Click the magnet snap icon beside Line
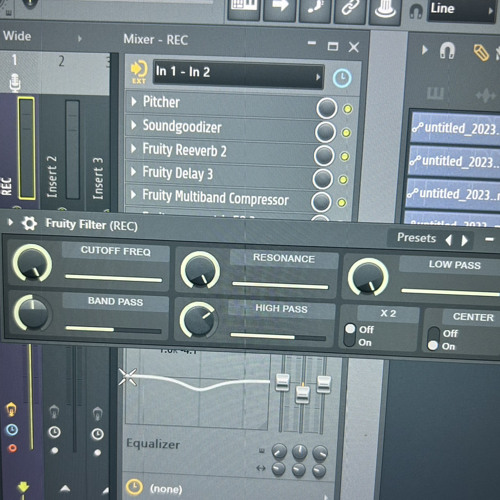 (x=416, y=12)
